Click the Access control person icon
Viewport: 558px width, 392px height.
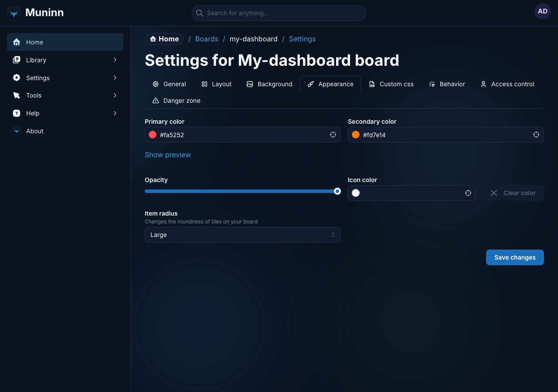coord(483,84)
